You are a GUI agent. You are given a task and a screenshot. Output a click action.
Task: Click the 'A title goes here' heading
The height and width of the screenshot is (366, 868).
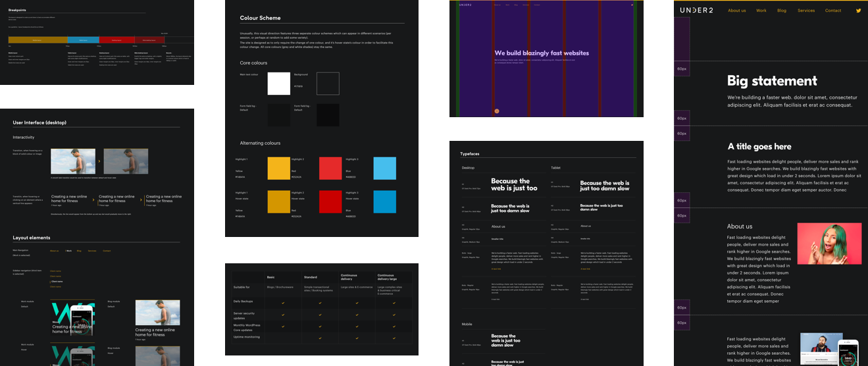pos(759,146)
